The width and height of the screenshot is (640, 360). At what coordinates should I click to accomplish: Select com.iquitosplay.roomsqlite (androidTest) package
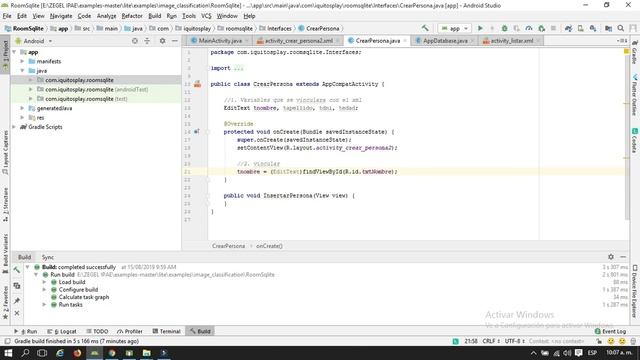pyautogui.click(x=96, y=89)
